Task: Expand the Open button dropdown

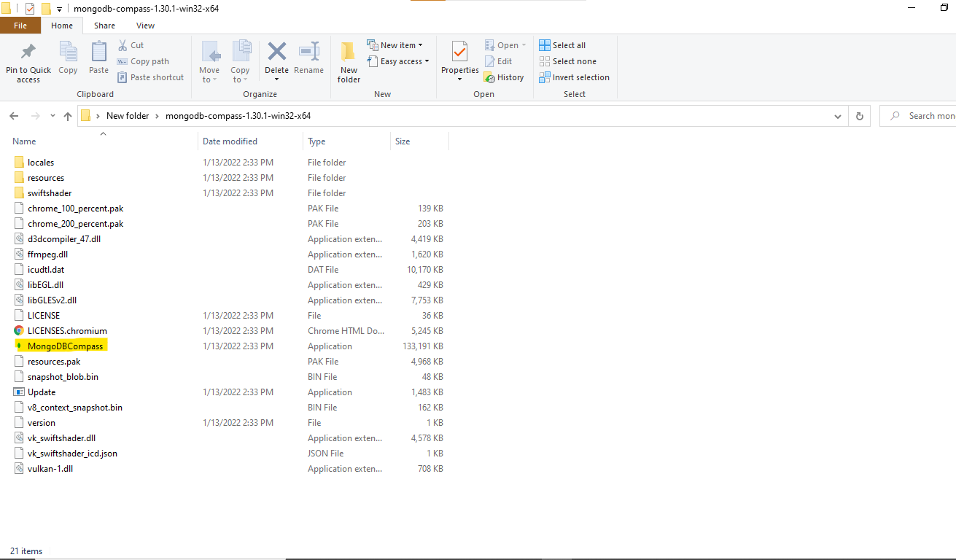Action: (x=524, y=45)
